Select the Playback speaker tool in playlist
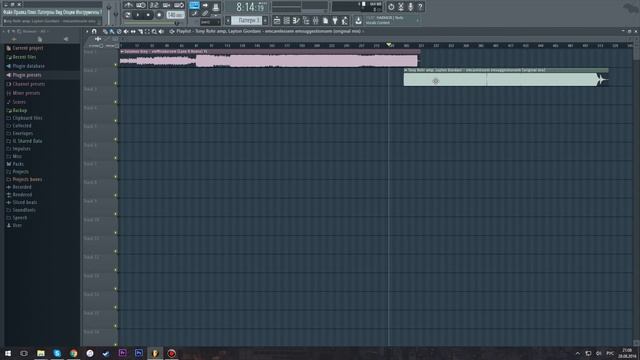640x360 pixels. [161, 31]
